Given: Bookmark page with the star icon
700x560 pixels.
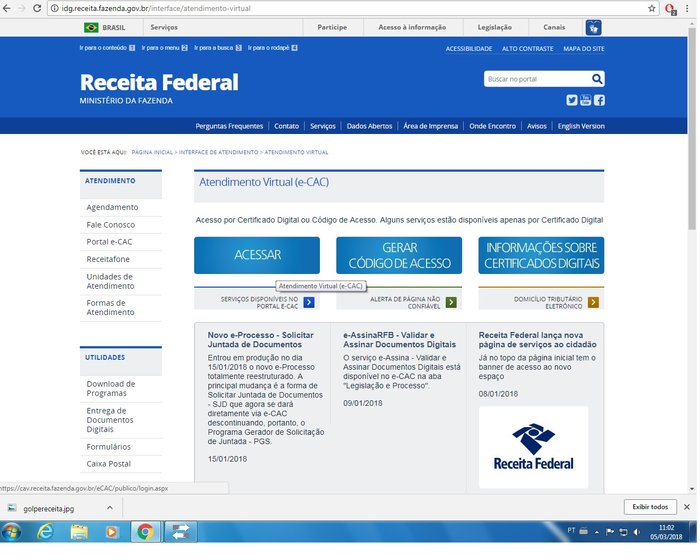Looking at the screenshot, I should [652, 8].
